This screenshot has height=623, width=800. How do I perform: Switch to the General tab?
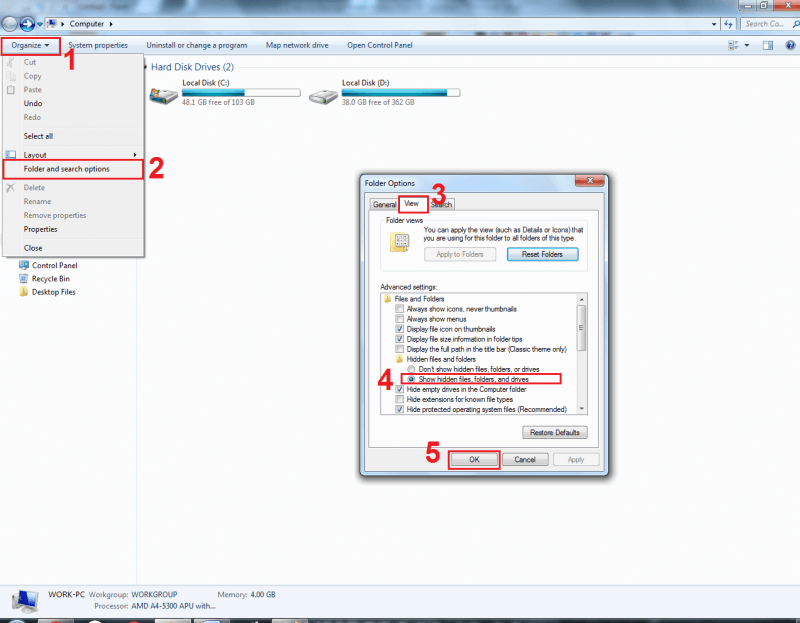[384, 204]
